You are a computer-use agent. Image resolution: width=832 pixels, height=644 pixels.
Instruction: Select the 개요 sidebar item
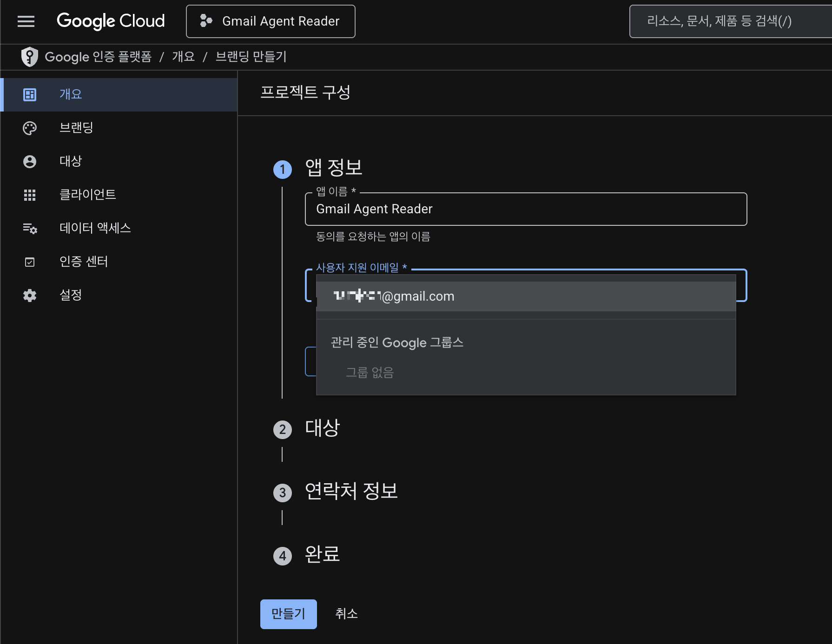click(119, 94)
